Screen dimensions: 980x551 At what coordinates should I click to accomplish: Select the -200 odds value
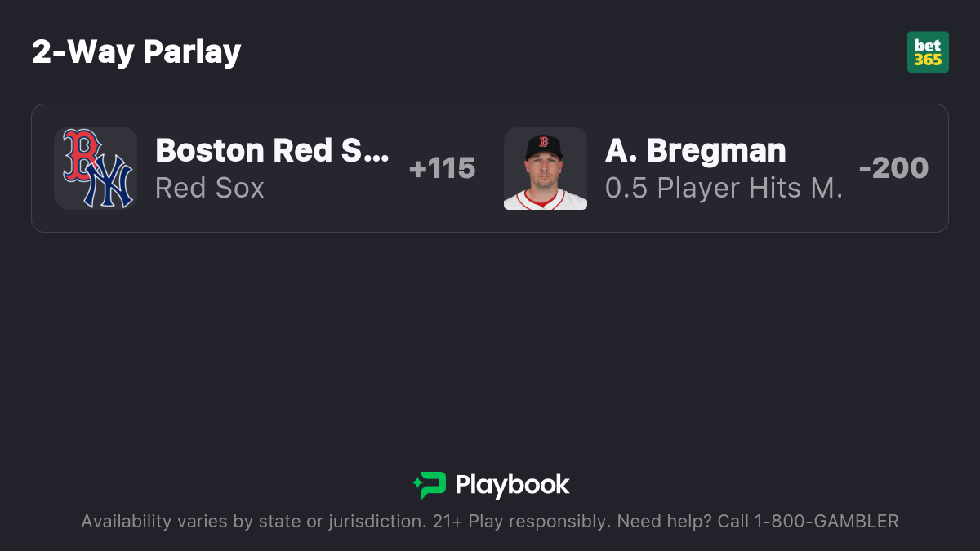[893, 168]
